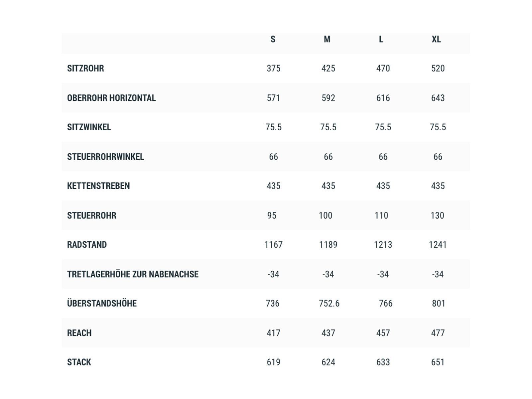Screen dimensions: 532x399
Task: Click the REACH row label
Action: point(79,333)
